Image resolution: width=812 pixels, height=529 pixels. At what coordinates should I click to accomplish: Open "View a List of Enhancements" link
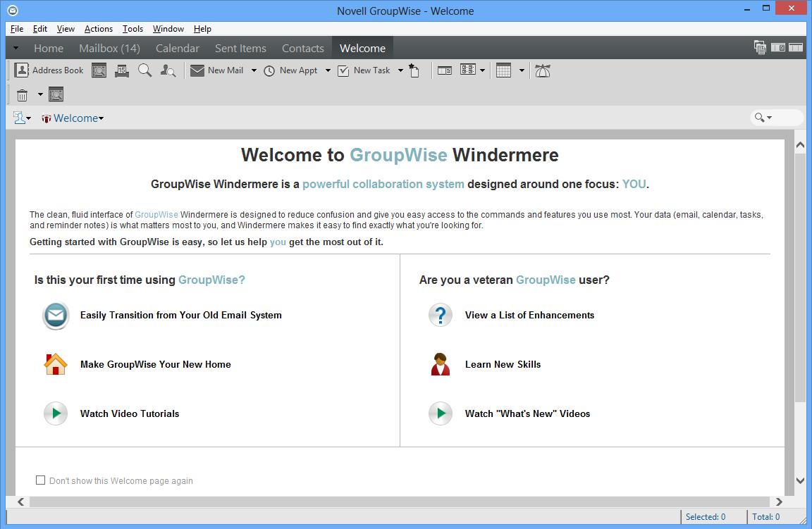(x=529, y=316)
